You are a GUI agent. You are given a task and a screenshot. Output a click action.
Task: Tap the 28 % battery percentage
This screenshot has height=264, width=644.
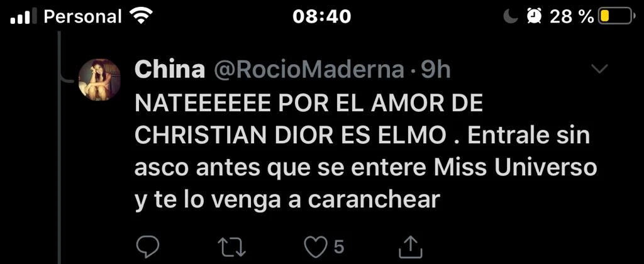[572, 16]
